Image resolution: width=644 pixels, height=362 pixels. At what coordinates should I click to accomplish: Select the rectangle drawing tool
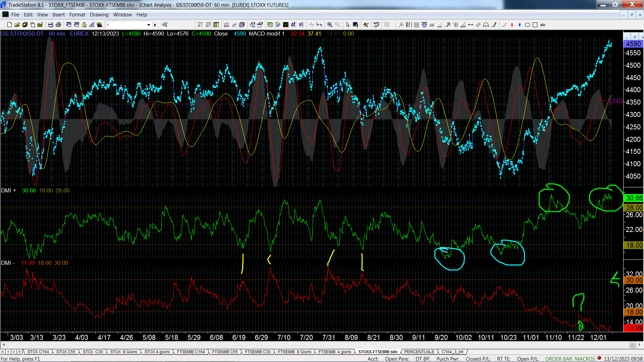coord(535,25)
